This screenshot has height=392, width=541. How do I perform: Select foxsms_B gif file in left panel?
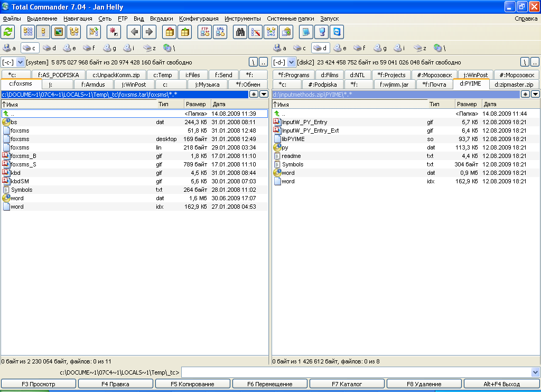point(135,156)
